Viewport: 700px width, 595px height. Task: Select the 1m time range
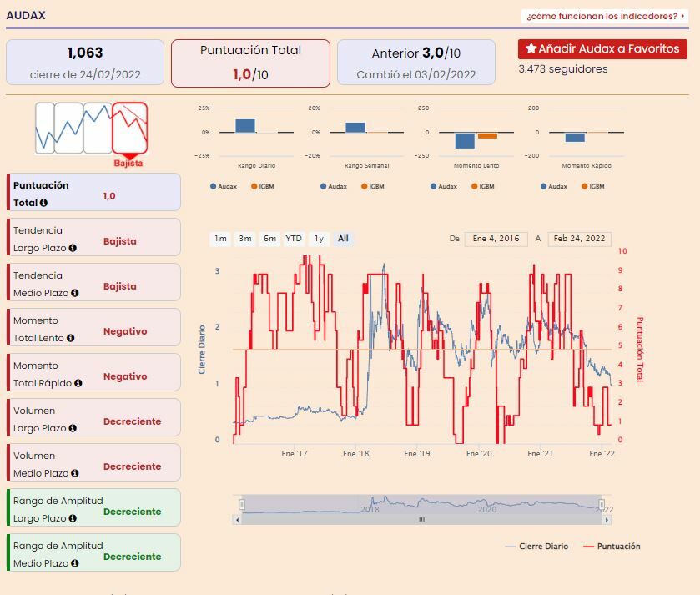pyautogui.click(x=220, y=239)
